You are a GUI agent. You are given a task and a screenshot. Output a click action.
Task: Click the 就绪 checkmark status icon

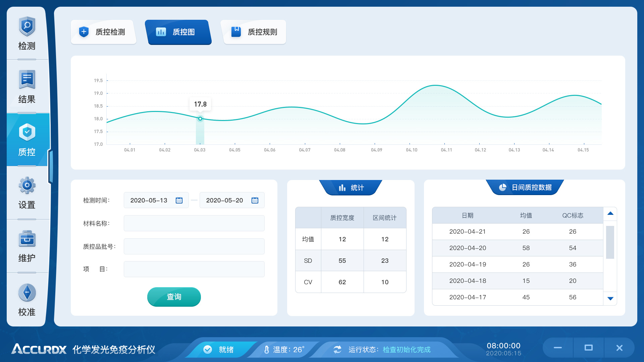[208, 350]
